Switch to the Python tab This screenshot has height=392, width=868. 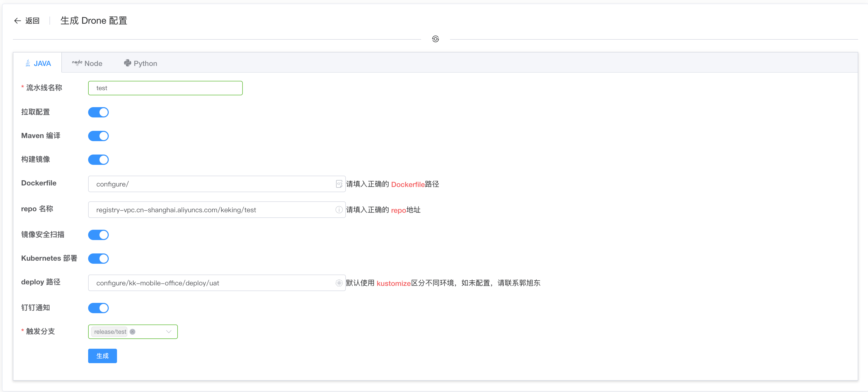pos(145,63)
